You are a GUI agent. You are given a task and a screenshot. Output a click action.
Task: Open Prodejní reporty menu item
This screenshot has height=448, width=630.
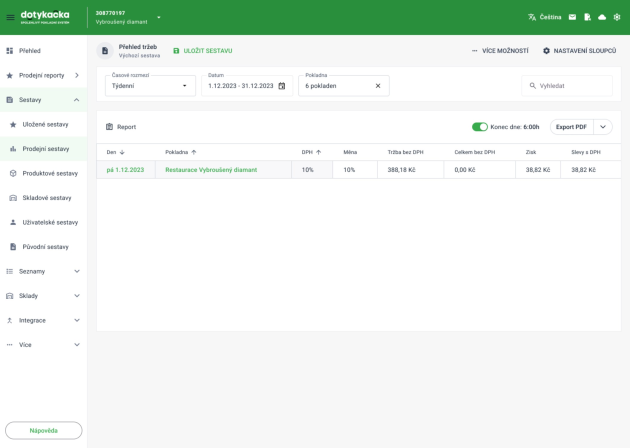[x=41, y=75]
